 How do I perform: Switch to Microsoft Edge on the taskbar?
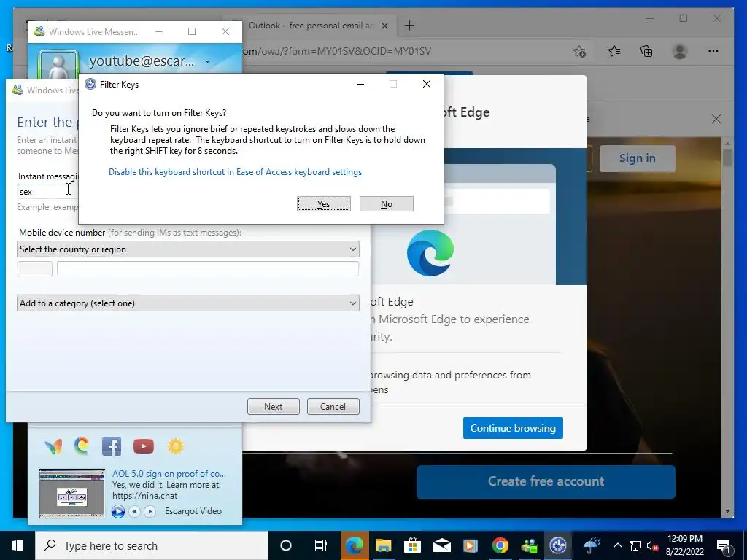coord(355,545)
